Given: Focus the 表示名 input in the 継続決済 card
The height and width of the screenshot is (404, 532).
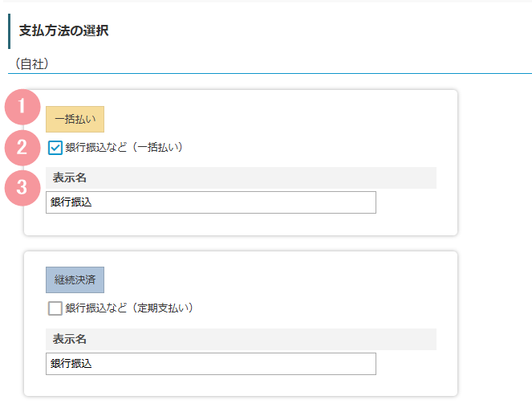Looking at the screenshot, I should pos(210,364).
